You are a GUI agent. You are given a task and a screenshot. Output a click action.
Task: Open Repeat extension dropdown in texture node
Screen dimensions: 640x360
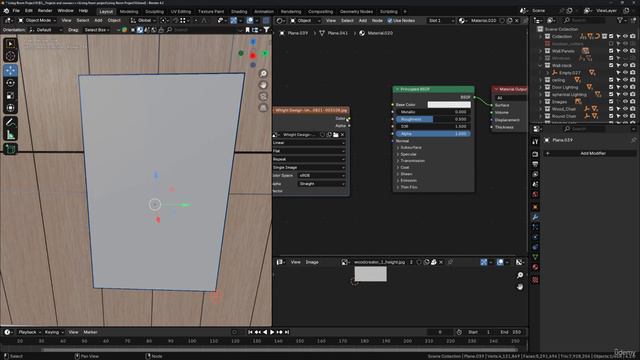(309, 159)
